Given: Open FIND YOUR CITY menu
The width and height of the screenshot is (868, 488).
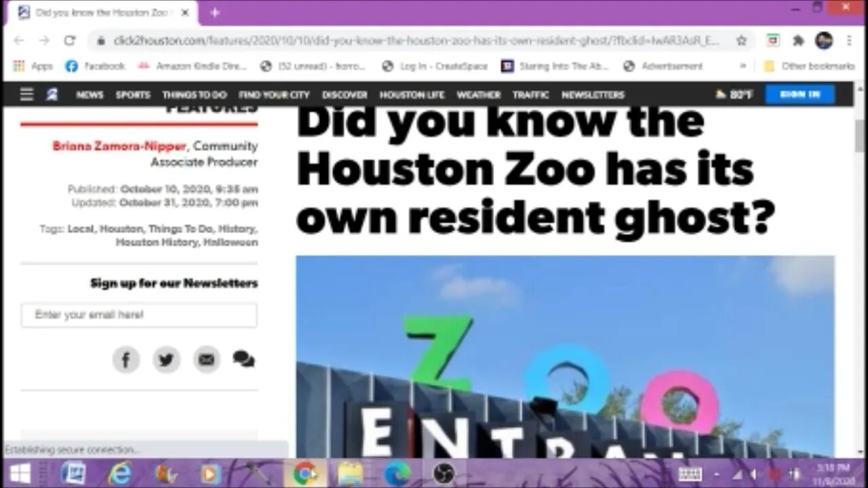Looking at the screenshot, I should [274, 95].
